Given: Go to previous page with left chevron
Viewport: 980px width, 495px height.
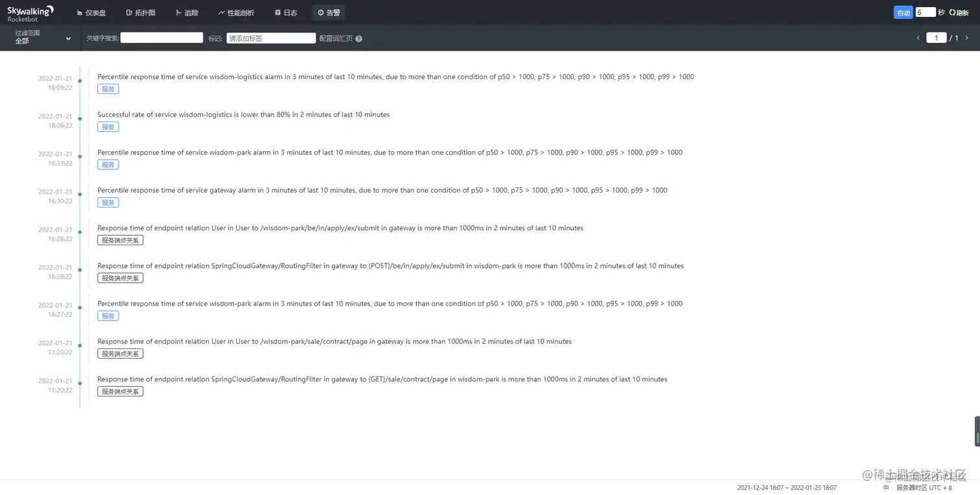Looking at the screenshot, I should point(918,38).
